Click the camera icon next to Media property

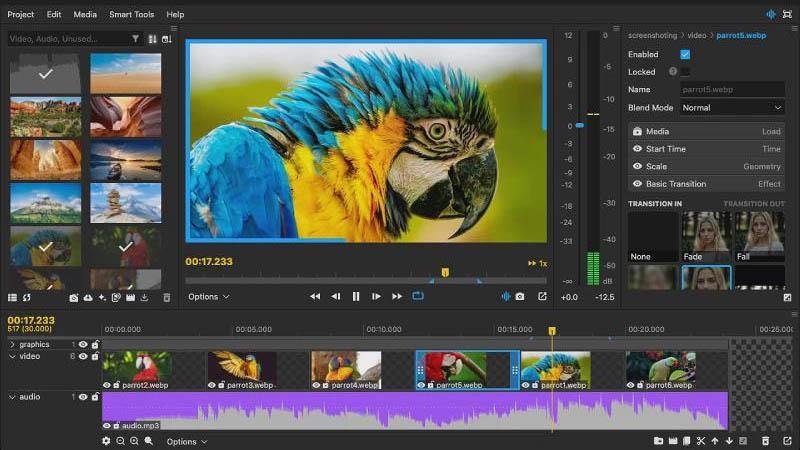(637, 131)
